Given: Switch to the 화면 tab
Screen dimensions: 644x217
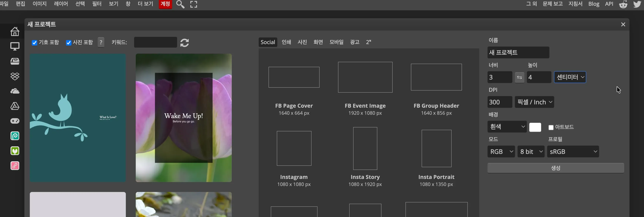Looking at the screenshot, I should pyautogui.click(x=318, y=42).
